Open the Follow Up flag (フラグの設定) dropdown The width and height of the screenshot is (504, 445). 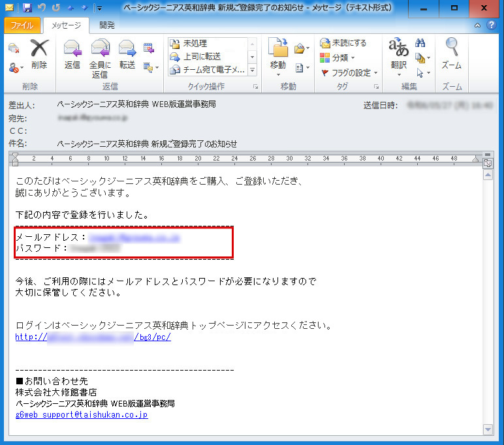[x=347, y=72]
